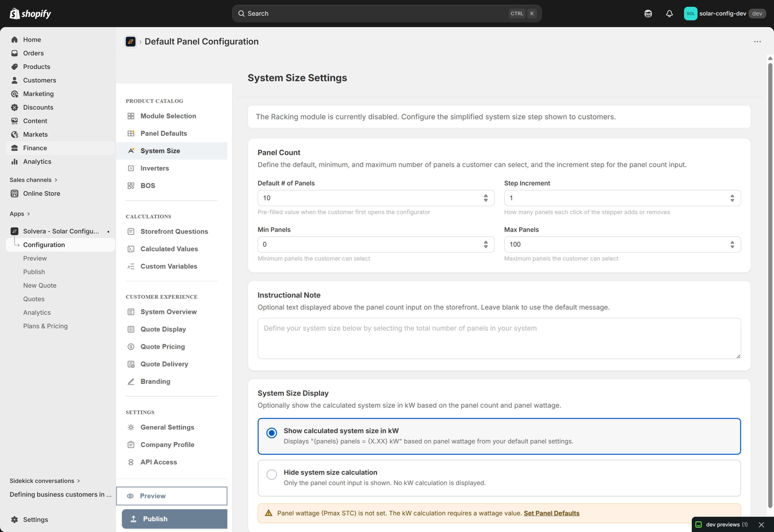Select Hide system size calculation
Viewport: 774px width, 532px height.
pos(499,478)
